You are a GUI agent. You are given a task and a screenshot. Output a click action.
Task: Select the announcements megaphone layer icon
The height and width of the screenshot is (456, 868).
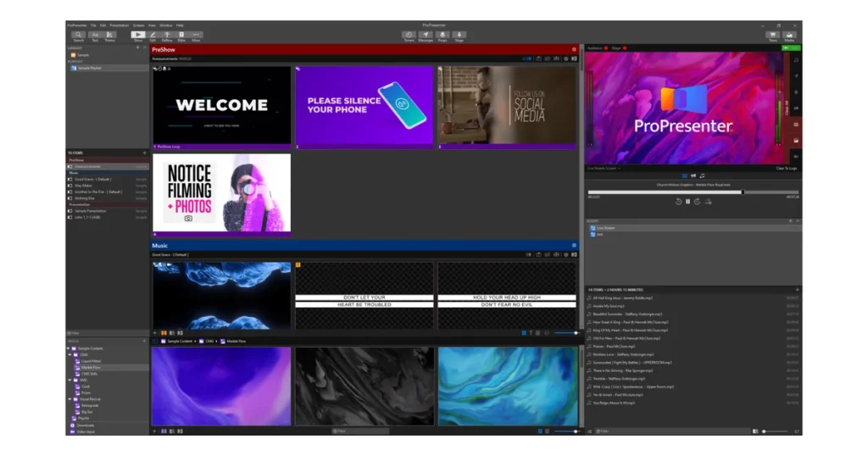pos(693,176)
